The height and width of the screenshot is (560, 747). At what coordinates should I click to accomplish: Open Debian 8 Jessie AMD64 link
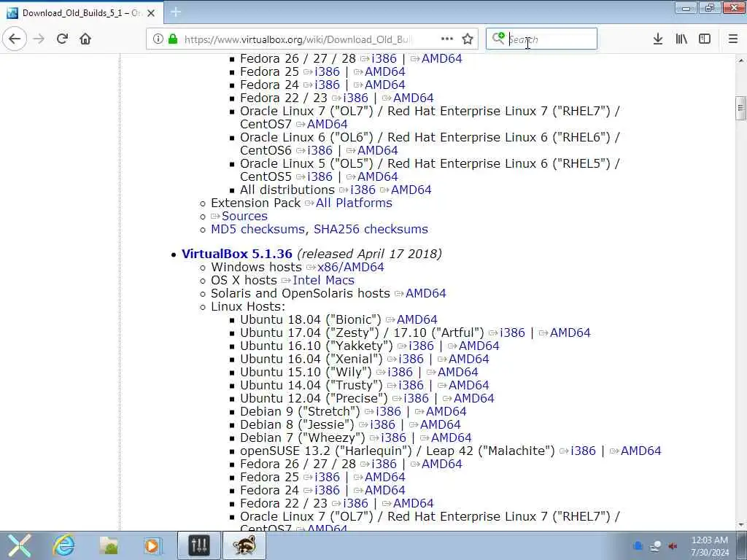tap(440, 424)
